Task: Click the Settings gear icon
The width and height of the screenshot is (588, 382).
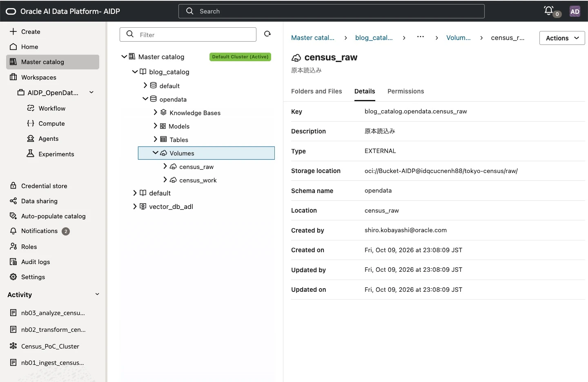Action: pos(13,277)
